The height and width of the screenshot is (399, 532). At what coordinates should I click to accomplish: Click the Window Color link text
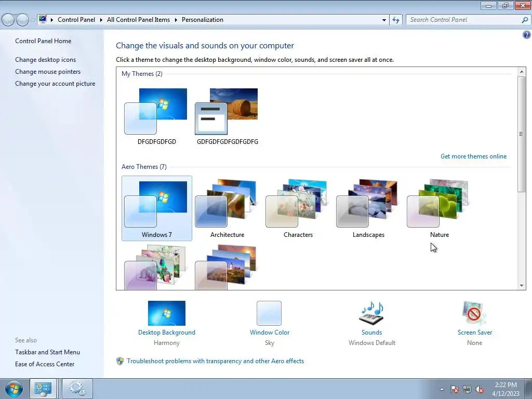pyautogui.click(x=270, y=332)
